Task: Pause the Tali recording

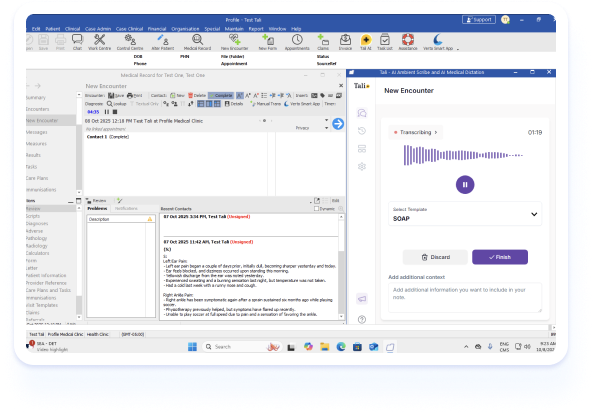Action: tap(465, 185)
